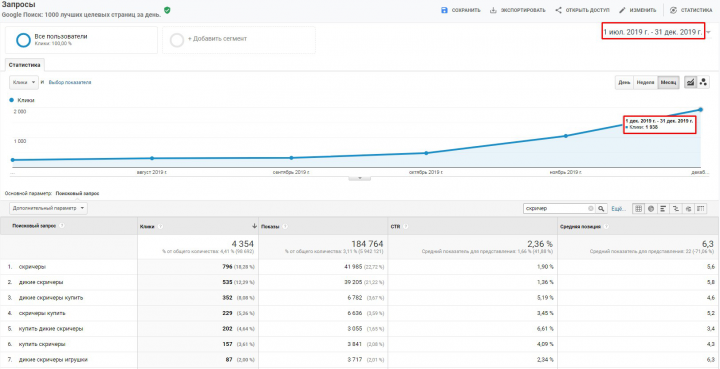Switch to motion chart dots icon
This screenshot has width=720, height=369.
[x=703, y=82]
